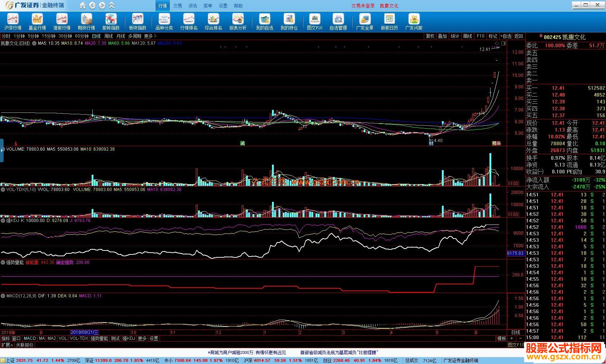This screenshot has height=364, width=606.
Task: Open 品种分类 category icon
Action: click(164, 22)
